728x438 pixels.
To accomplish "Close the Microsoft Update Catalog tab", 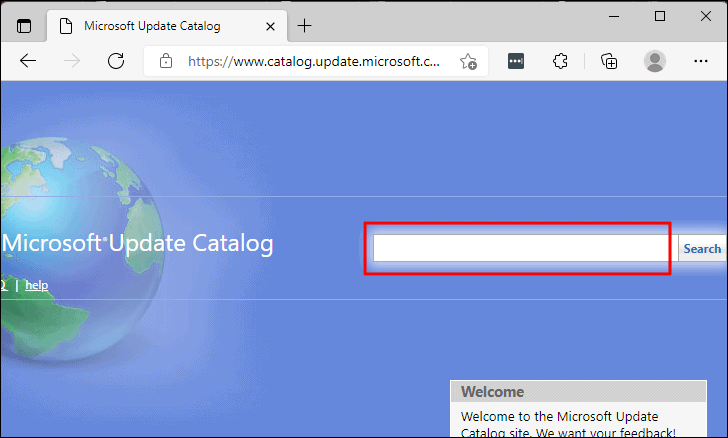I will coord(270,26).
